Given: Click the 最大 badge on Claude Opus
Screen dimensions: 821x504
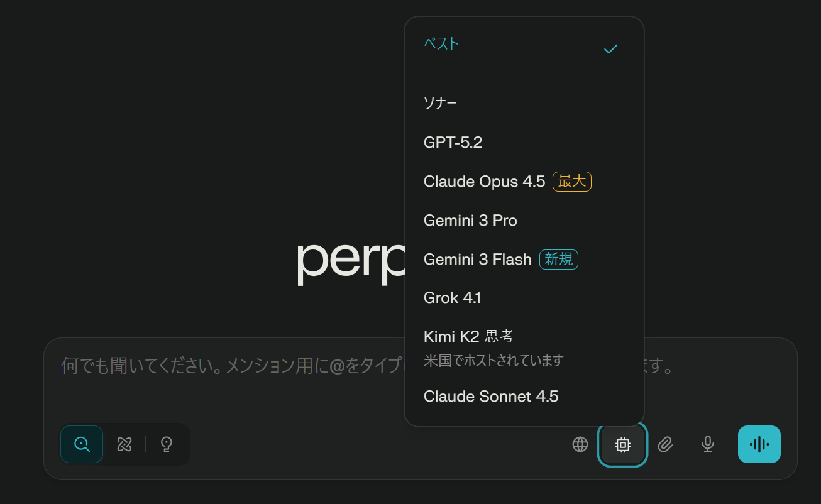Looking at the screenshot, I should [571, 182].
